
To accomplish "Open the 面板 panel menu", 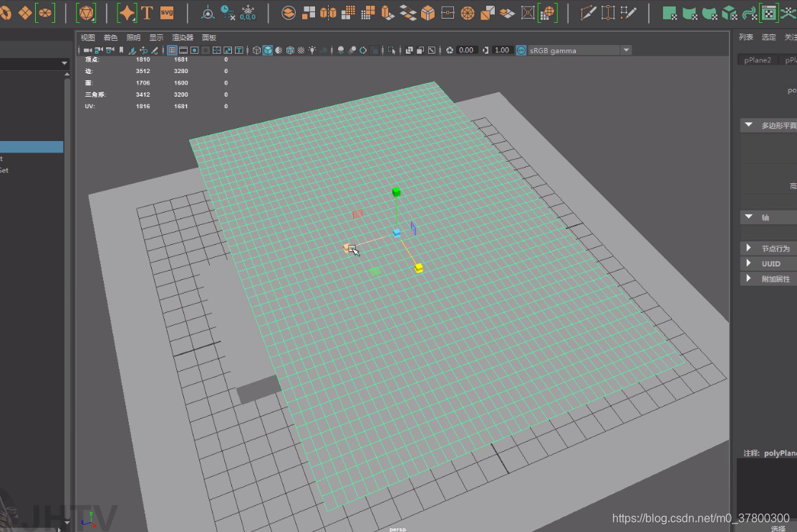I will (209, 38).
